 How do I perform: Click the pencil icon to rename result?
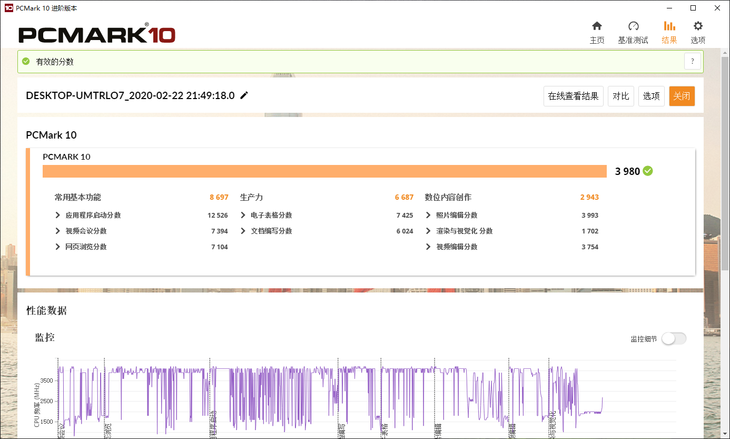tap(244, 95)
